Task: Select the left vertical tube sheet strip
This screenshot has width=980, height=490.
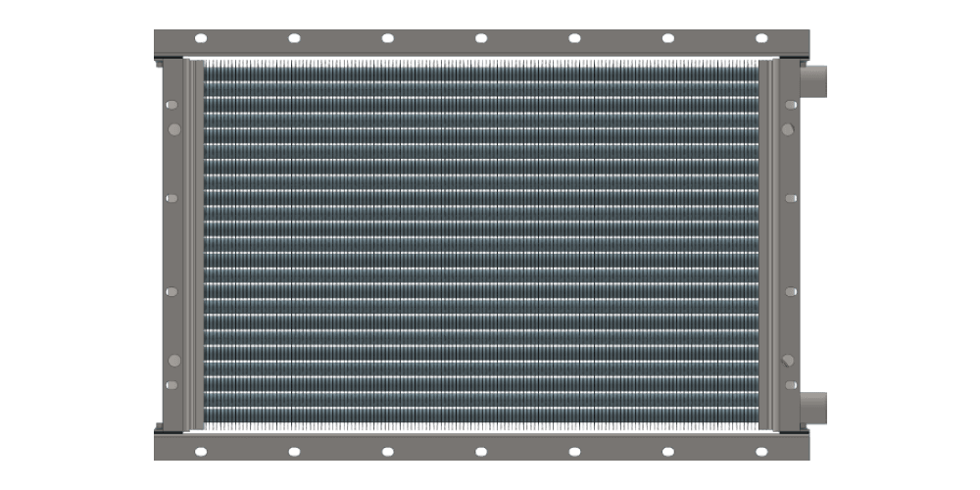Action: click(x=193, y=245)
